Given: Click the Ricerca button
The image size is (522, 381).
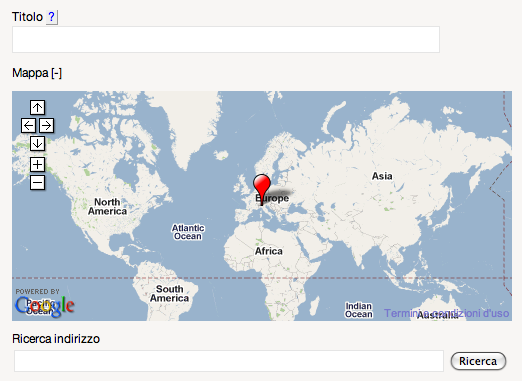Looking at the screenshot, I should tap(478, 361).
